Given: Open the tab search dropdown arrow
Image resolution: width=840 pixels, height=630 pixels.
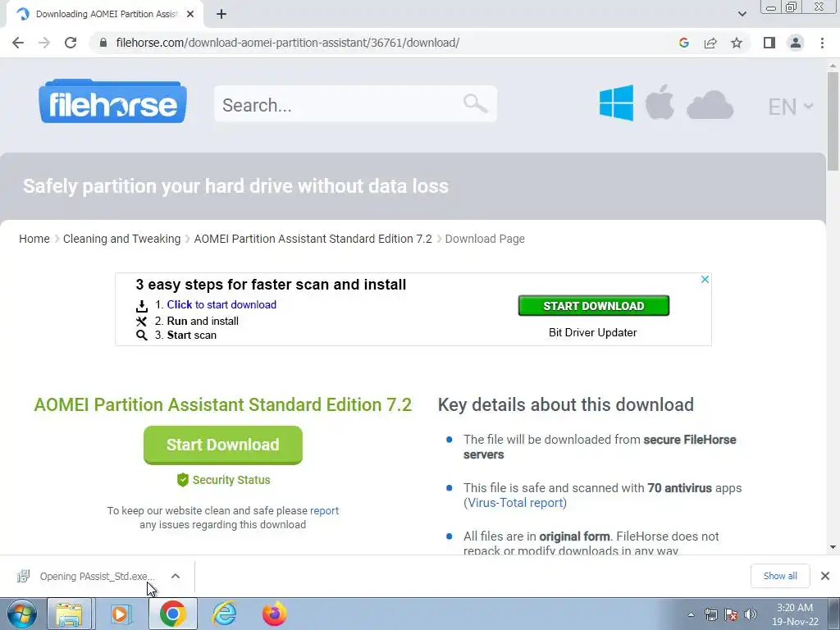Looking at the screenshot, I should click(742, 14).
